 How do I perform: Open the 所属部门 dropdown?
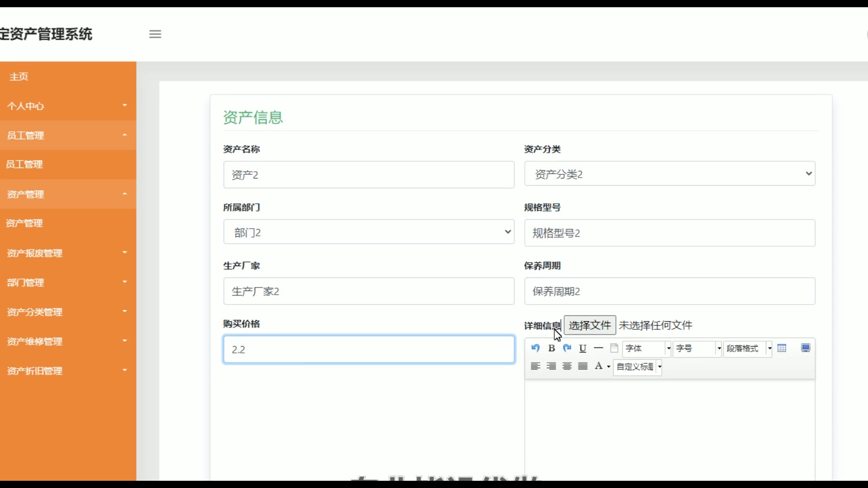point(368,232)
